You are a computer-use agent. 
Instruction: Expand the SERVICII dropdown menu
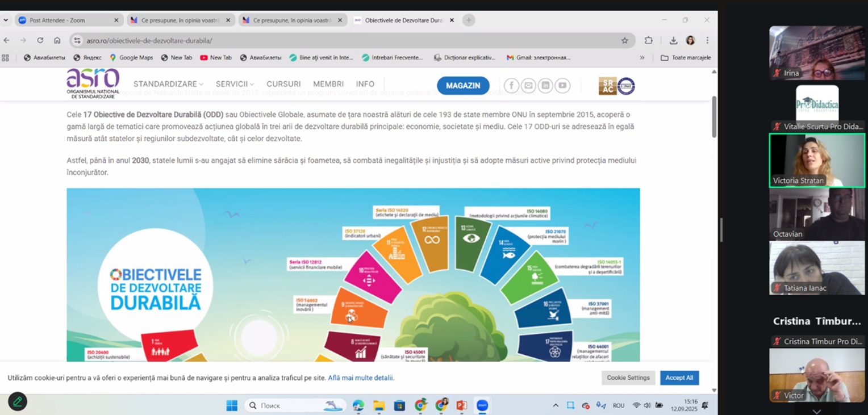coord(235,84)
